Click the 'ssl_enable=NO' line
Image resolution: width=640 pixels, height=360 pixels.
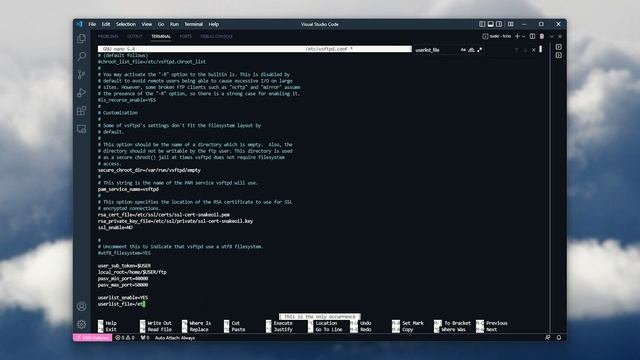pyautogui.click(x=115, y=227)
